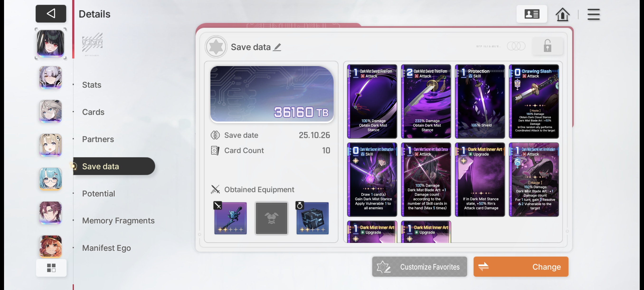Toggle the star favorite badge

216,47
